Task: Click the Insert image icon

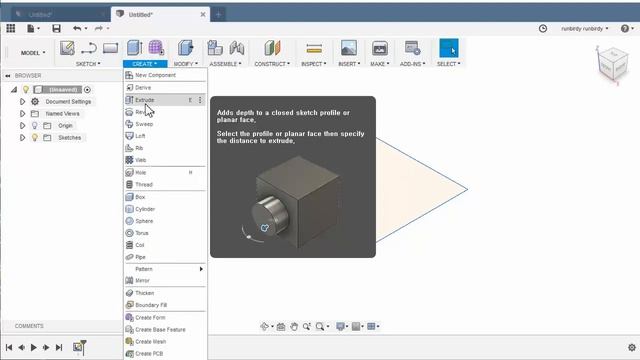Action: 349,48
